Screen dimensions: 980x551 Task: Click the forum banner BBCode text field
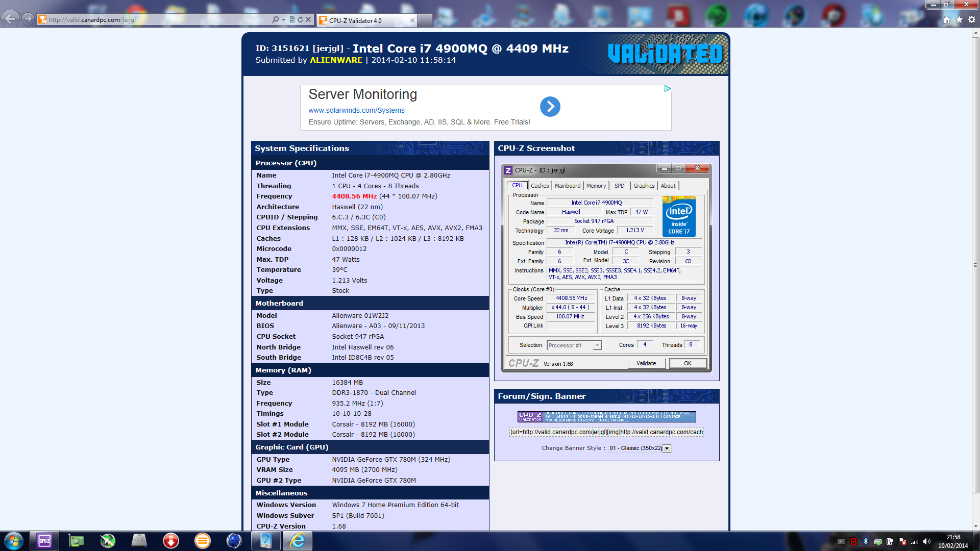tap(606, 432)
